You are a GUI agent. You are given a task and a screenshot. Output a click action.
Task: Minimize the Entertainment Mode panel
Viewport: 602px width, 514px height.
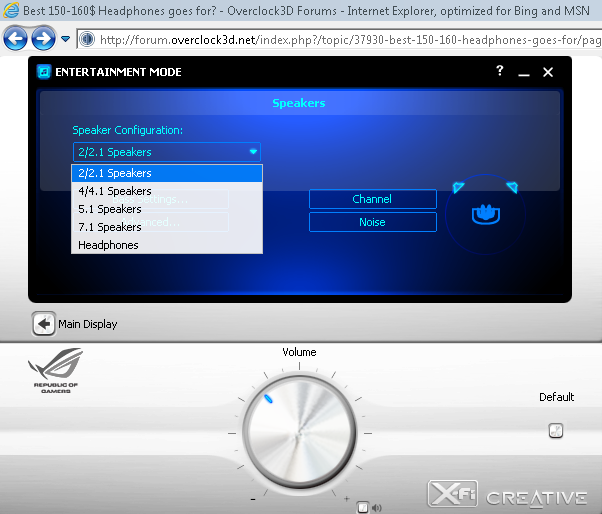pyautogui.click(x=524, y=74)
